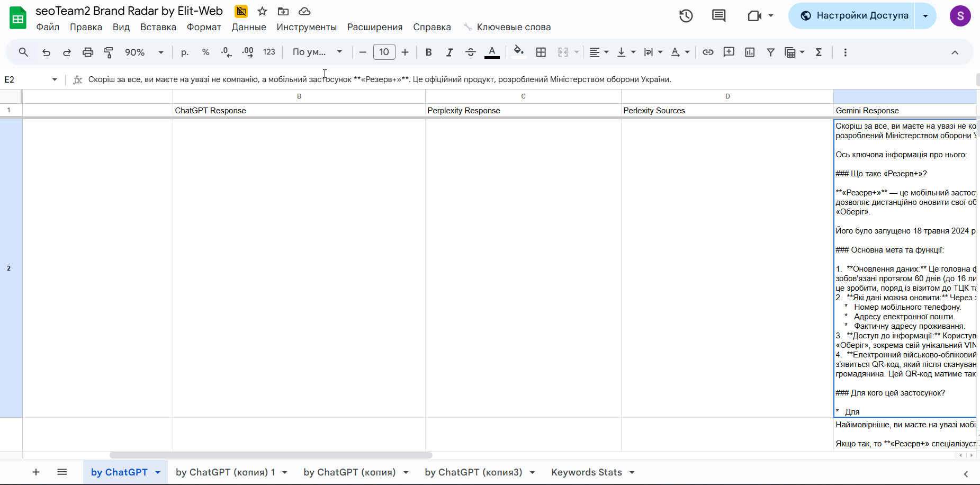Viewport: 980px width, 485px height.
Task: Insert a link
Action: click(708, 52)
